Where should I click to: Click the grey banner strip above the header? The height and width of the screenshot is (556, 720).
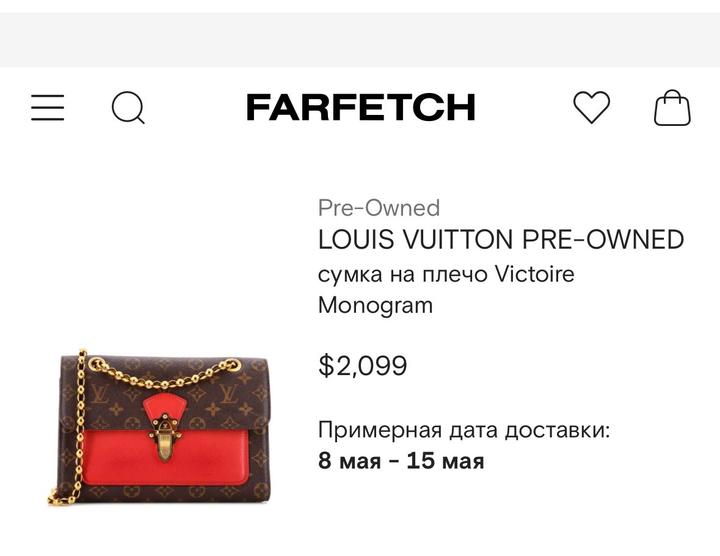point(360,40)
